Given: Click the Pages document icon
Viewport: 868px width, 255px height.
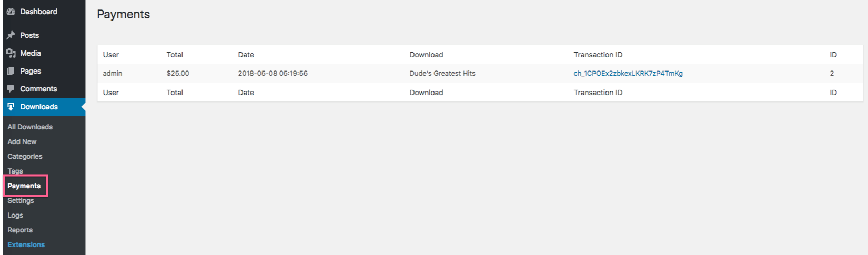Looking at the screenshot, I should tap(11, 71).
